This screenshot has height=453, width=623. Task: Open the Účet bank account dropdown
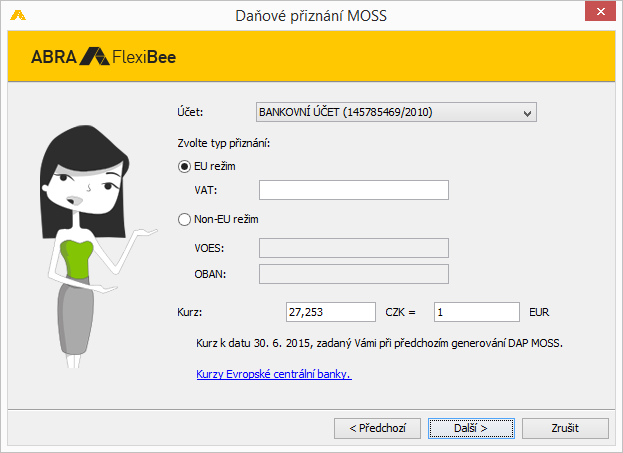click(396, 112)
